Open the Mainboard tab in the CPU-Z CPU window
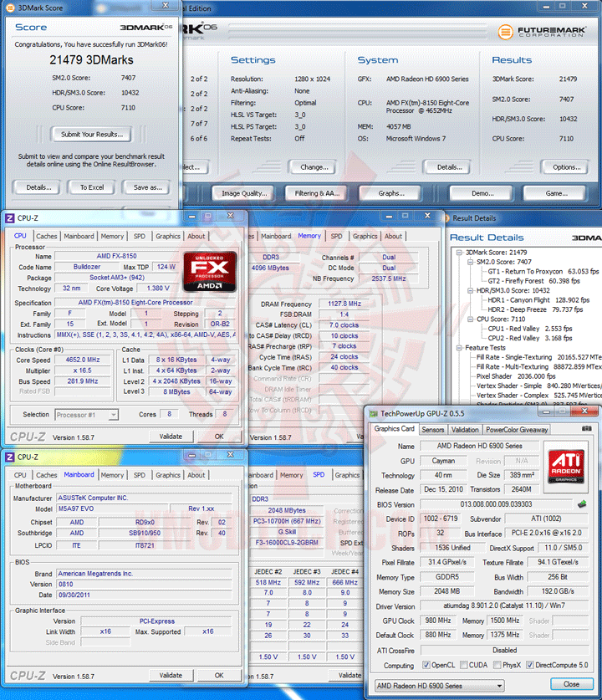This screenshot has width=602, height=700. 79,236
